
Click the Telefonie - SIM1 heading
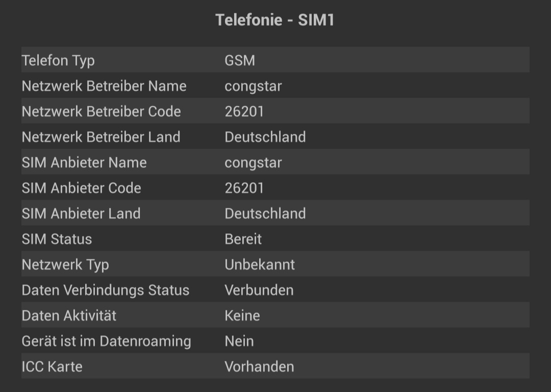pyautogui.click(x=274, y=20)
